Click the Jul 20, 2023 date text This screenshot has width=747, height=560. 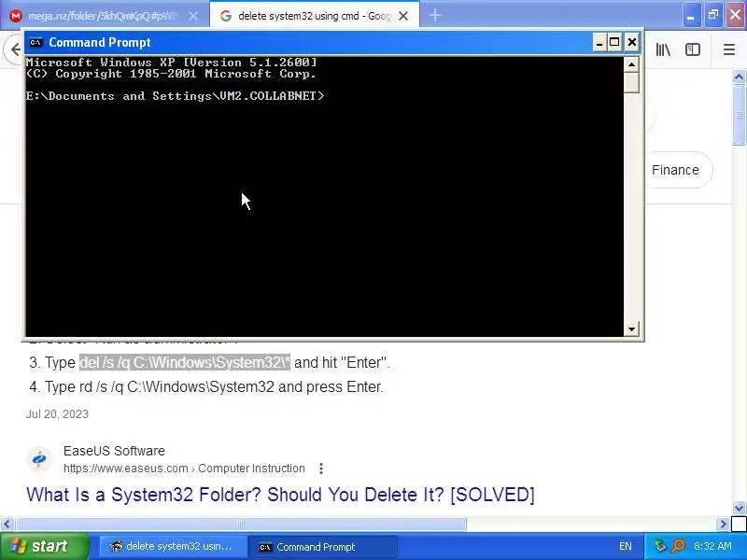click(x=57, y=413)
